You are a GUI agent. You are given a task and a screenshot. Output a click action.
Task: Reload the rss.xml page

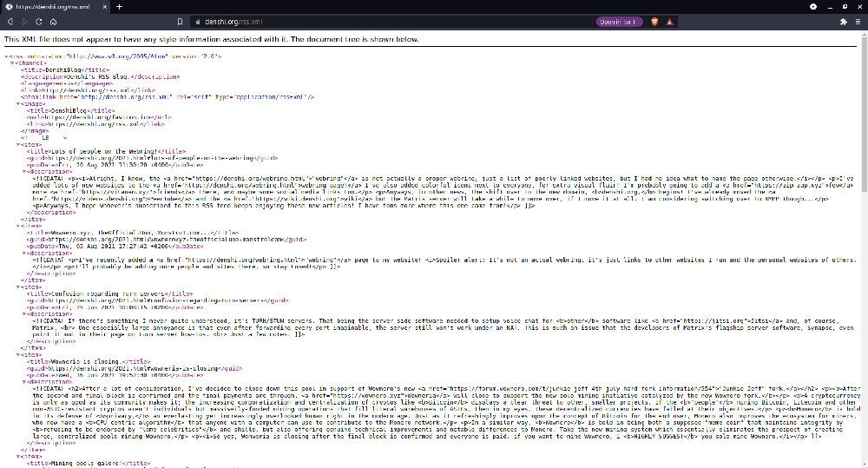tap(39, 22)
